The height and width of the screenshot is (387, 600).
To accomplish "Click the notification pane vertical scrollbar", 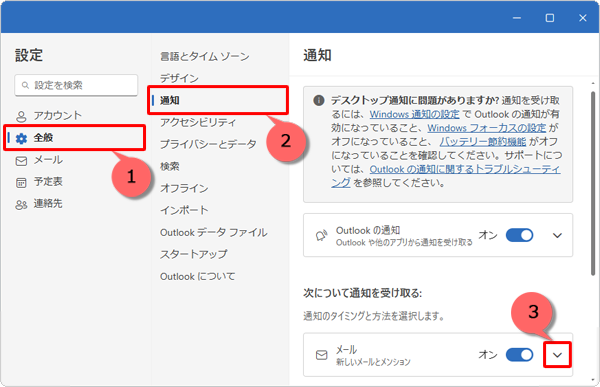I will click(x=593, y=183).
